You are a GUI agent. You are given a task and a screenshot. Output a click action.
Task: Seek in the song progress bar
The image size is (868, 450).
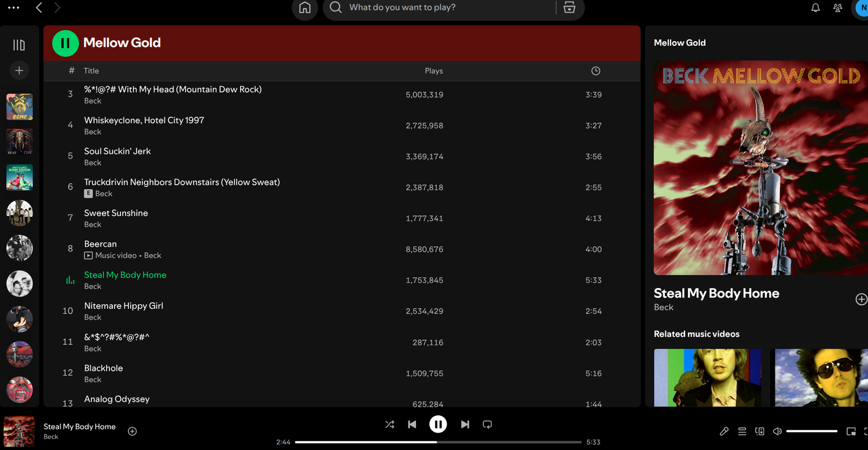(x=438, y=442)
